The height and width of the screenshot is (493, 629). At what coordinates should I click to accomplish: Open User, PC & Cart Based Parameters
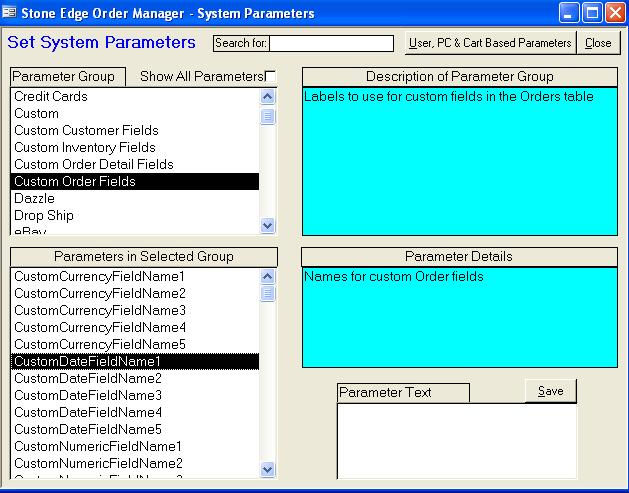click(490, 43)
